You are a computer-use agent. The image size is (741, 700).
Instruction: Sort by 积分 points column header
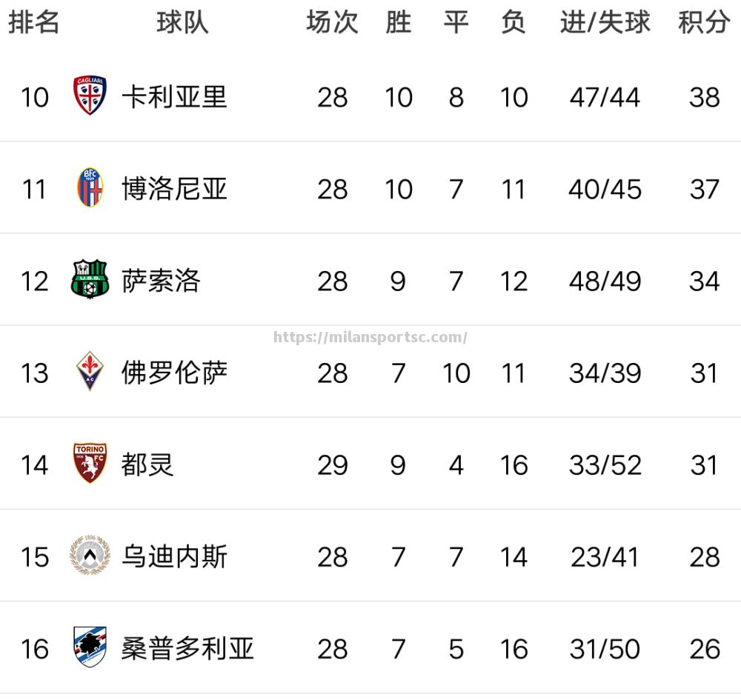pos(704,22)
